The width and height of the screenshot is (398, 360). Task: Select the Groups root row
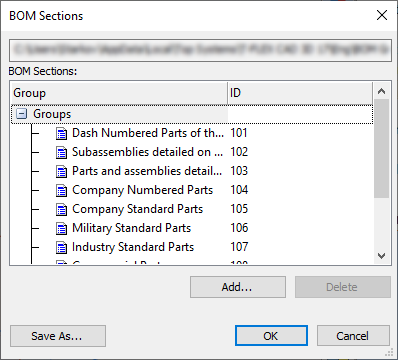[192, 114]
